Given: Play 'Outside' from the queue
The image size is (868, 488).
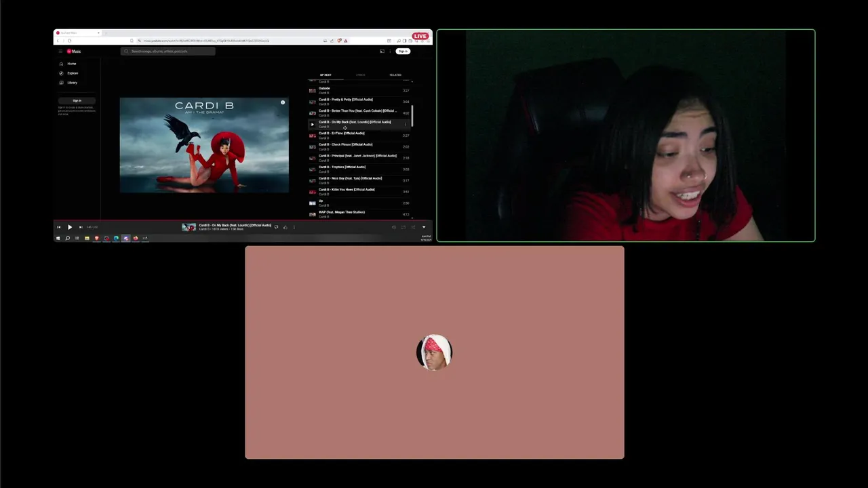Looking at the screenshot, I should point(359,90).
